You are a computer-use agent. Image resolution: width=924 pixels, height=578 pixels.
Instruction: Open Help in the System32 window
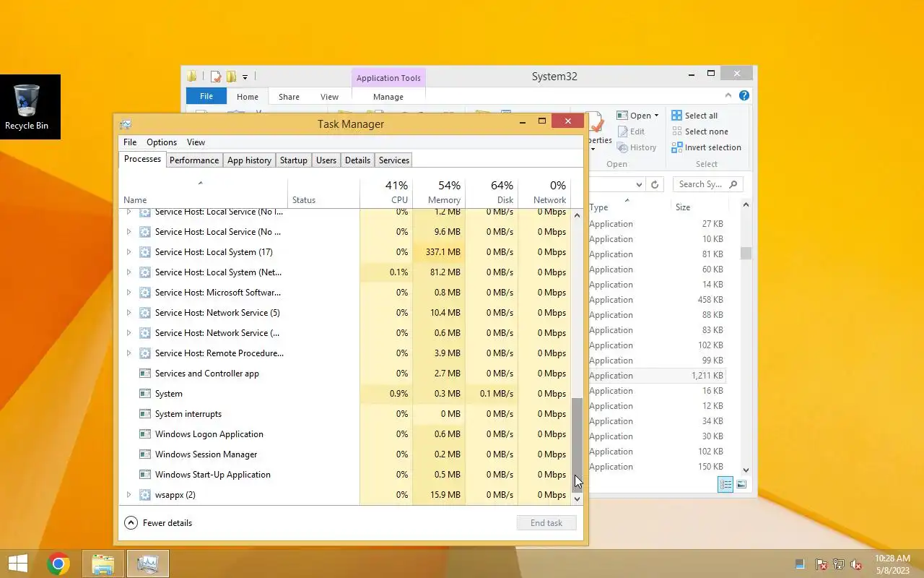click(744, 95)
